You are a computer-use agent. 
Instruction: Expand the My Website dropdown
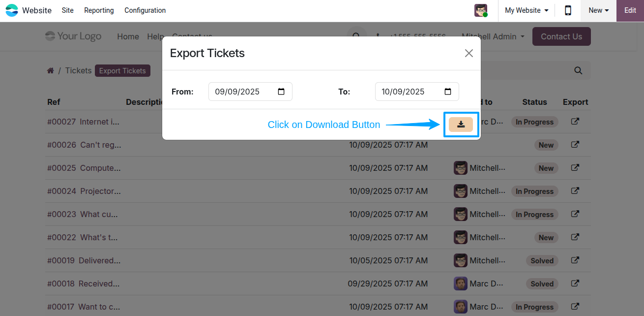tap(527, 10)
